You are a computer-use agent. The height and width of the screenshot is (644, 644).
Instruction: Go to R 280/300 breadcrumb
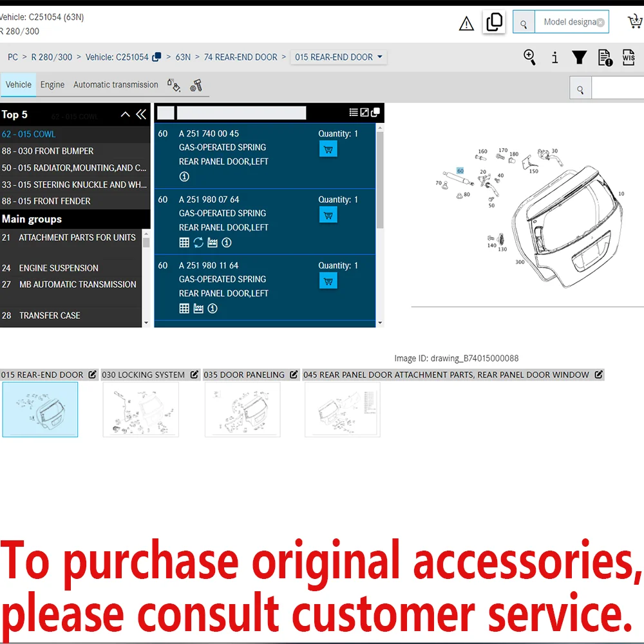(x=52, y=57)
